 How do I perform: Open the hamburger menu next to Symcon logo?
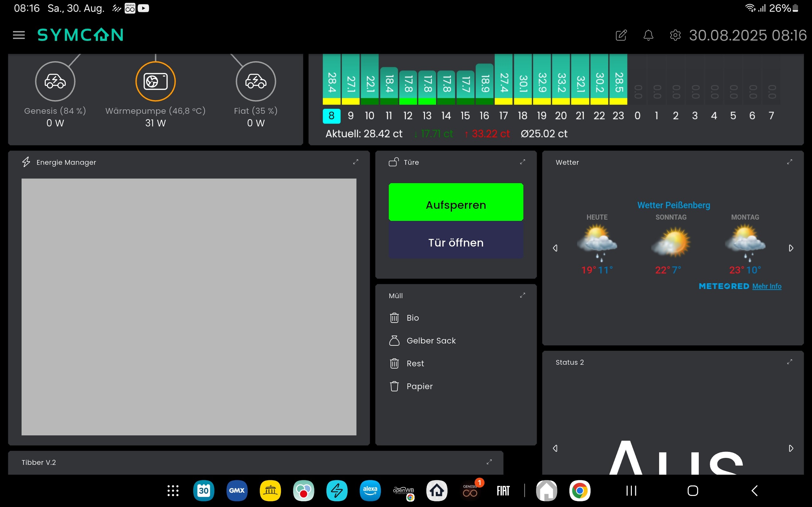pyautogui.click(x=19, y=35)
